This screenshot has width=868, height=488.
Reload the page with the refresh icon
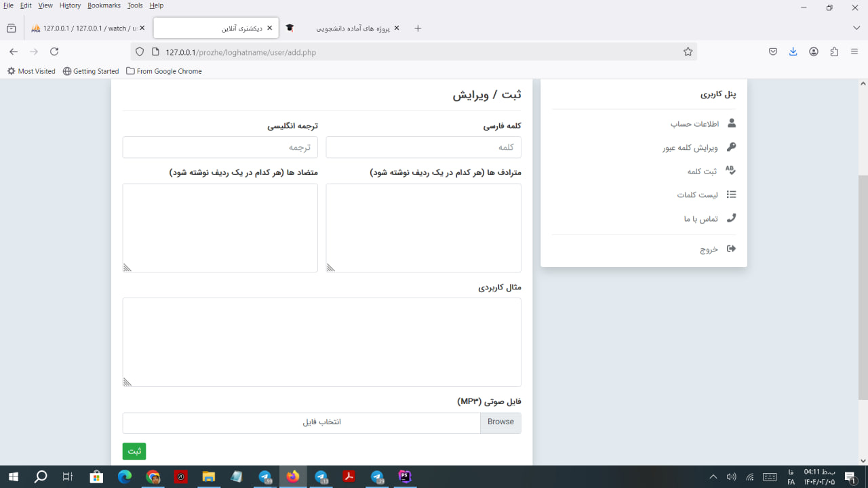point(54,52)
